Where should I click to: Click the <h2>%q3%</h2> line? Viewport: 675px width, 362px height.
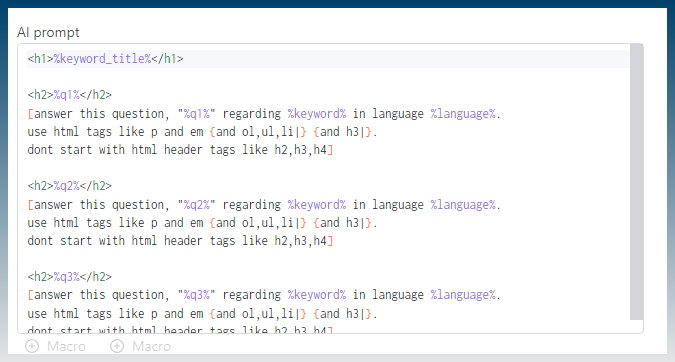[x=70, y=276]
